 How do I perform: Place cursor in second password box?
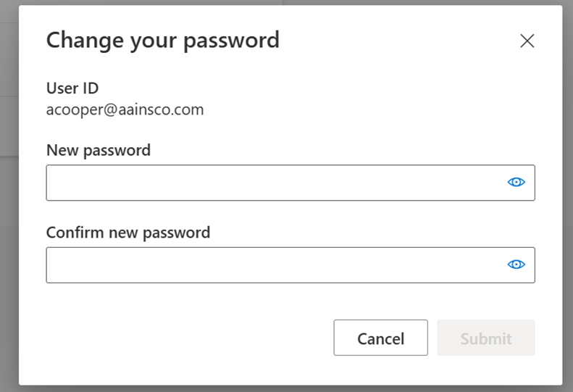click(275, 265)
